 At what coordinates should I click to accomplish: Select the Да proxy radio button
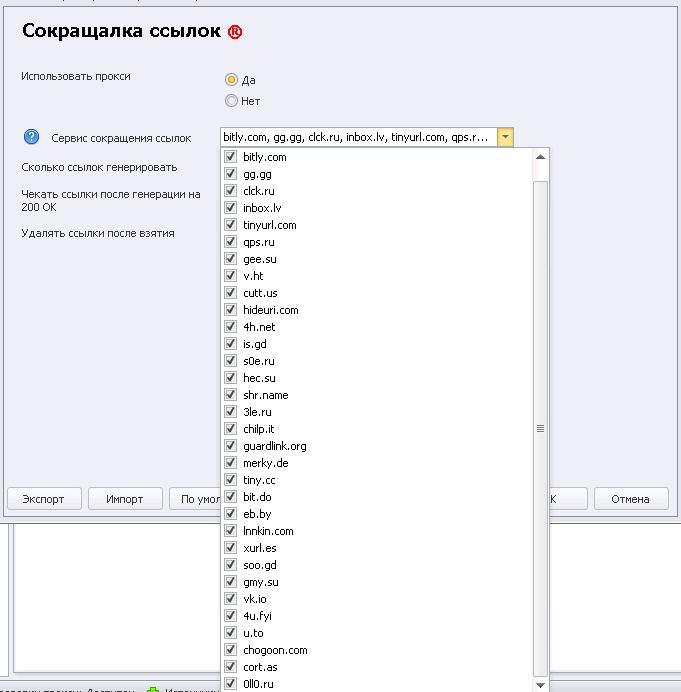coord(231,80)
